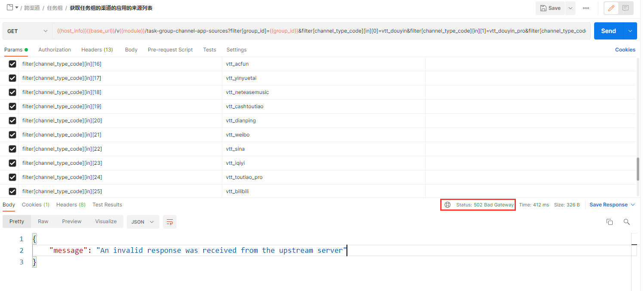Viewport: 644px width, 291px height.
Task: Toggle checkbox for vtt_iqiyi parameter
Action: [12, 163]
